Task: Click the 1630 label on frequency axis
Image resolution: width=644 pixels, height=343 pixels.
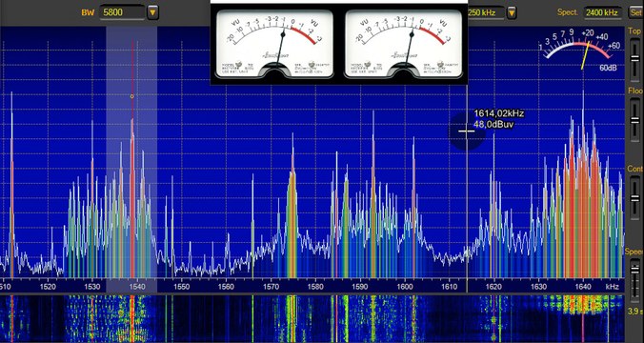Action: (x=538, y=287)
